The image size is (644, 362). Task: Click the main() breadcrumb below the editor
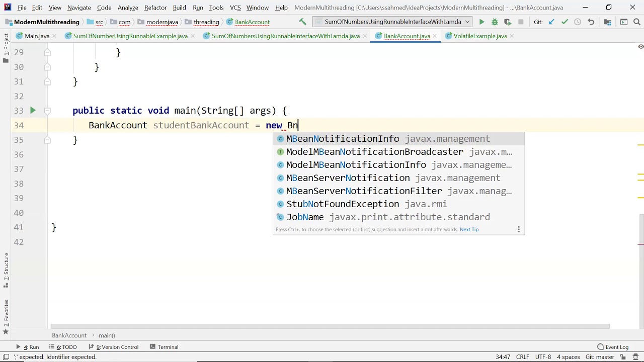tap(107, 335)
